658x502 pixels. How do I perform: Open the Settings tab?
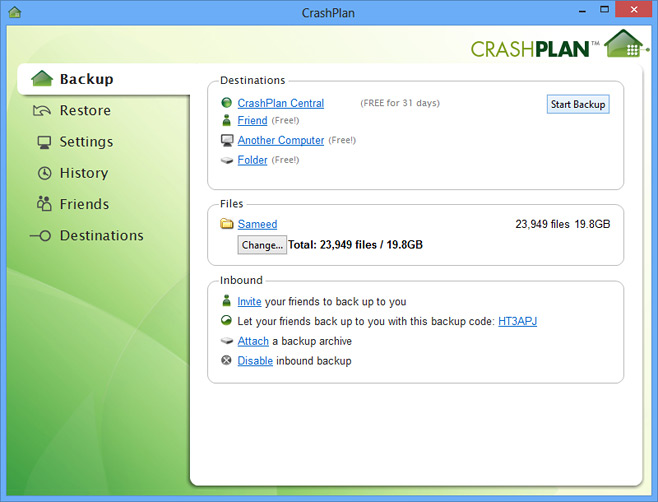86,142
